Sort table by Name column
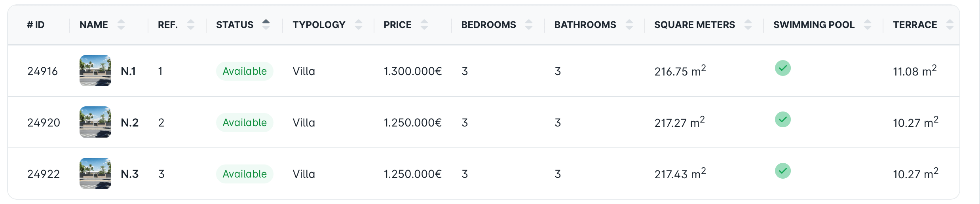Image resolution: width=980 pixels, height=204 pixels. coord(121,25)
